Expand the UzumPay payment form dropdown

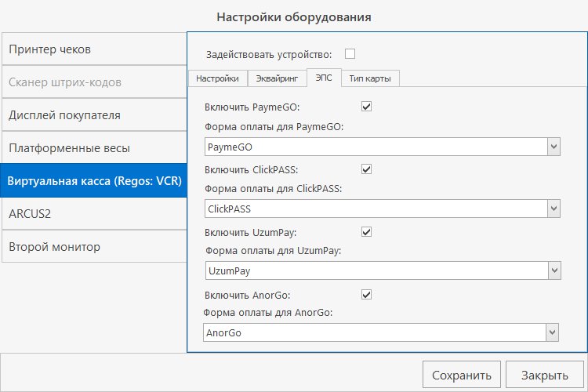(554, 270)
